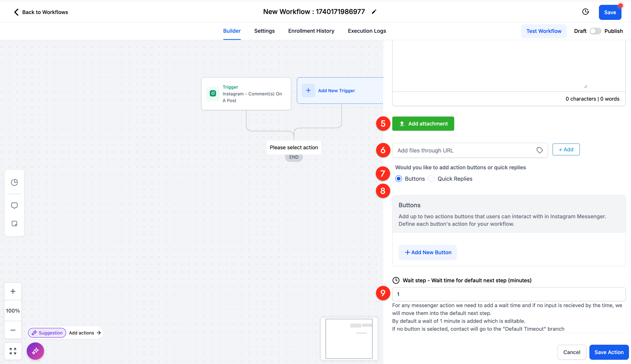Click the sticky note icon in the sidebar

pyautogui.click(x=14, y=224)
